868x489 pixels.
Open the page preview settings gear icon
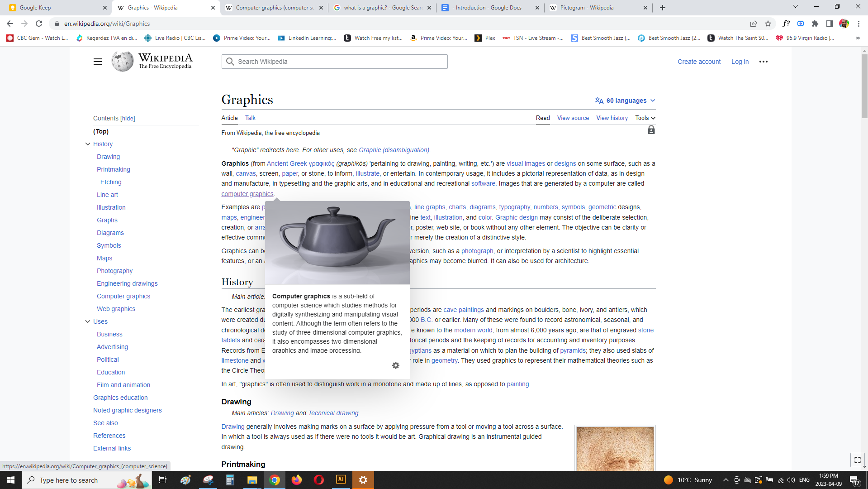point(396,365)
